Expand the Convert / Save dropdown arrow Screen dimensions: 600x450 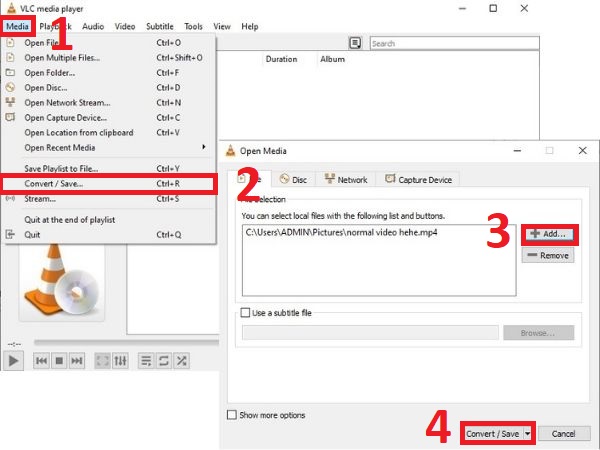click(x=528, y=434)
